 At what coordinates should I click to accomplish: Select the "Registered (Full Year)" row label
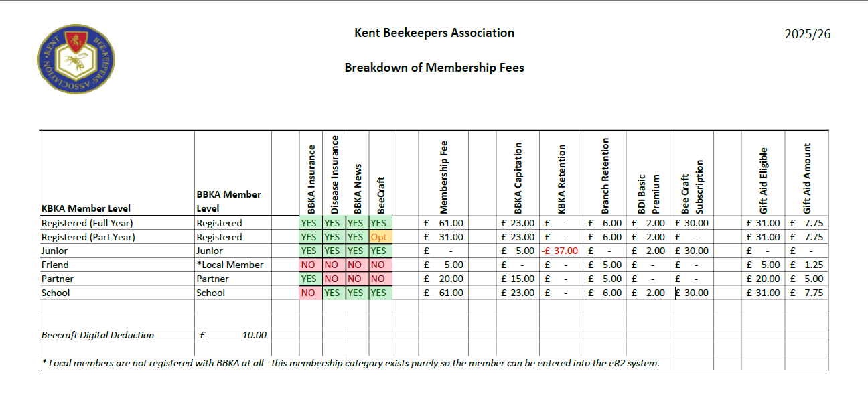pyautogui.click(x=87, y=223)
